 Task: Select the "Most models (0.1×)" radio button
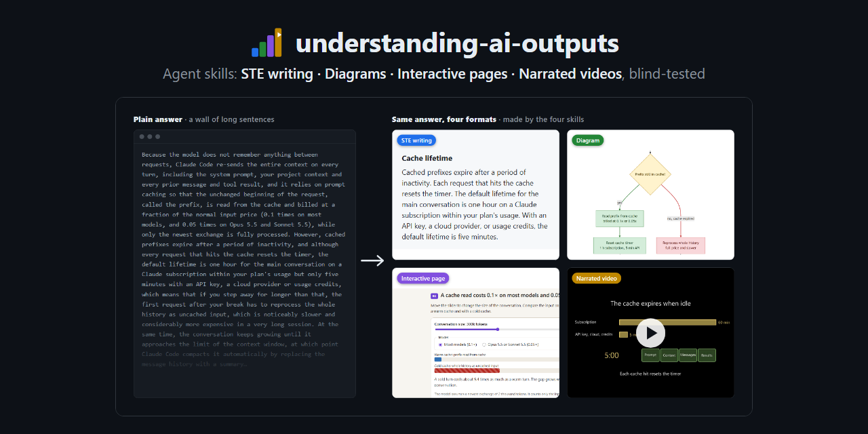pyautogui.click(x=440, y=344)
